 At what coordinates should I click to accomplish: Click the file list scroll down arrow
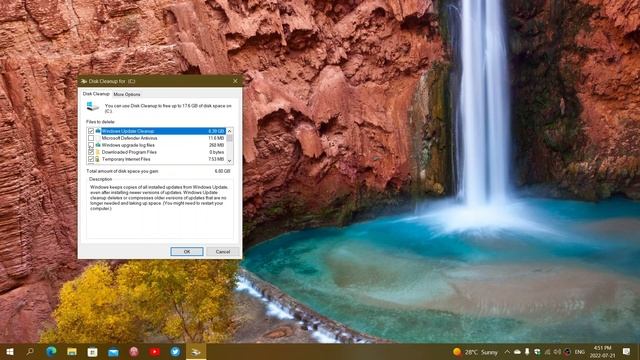[229, 161]
